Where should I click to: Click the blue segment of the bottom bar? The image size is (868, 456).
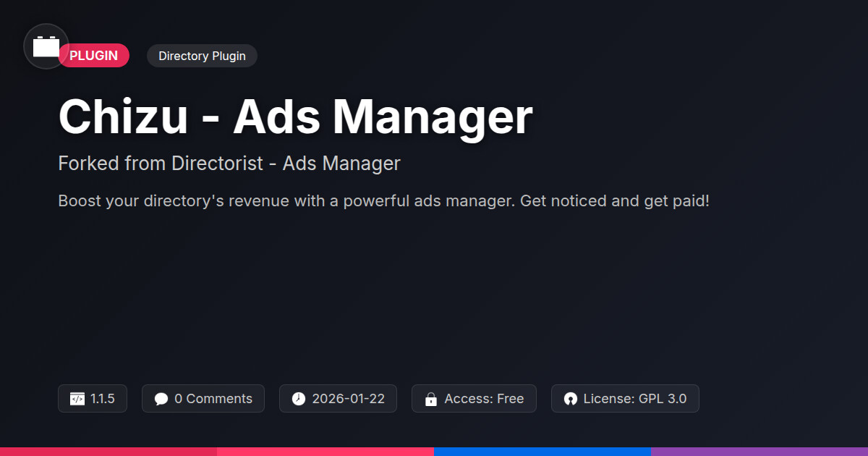tap(542, 451)
